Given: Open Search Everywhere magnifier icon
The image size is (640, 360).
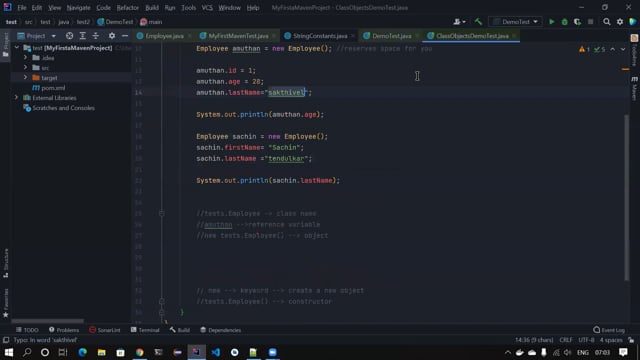Looking at the screenshot, I should pyautogui.click(x=607, y=22).
